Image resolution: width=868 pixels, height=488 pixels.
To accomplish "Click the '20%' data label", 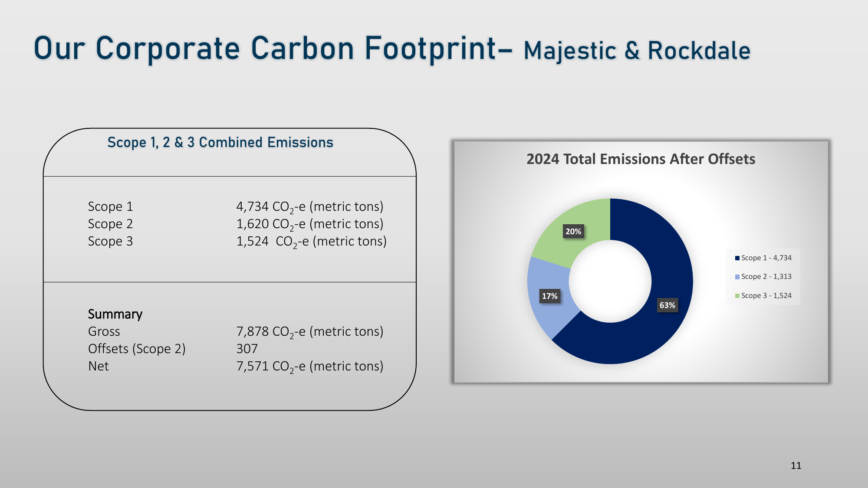I will (x=573, y=231).
